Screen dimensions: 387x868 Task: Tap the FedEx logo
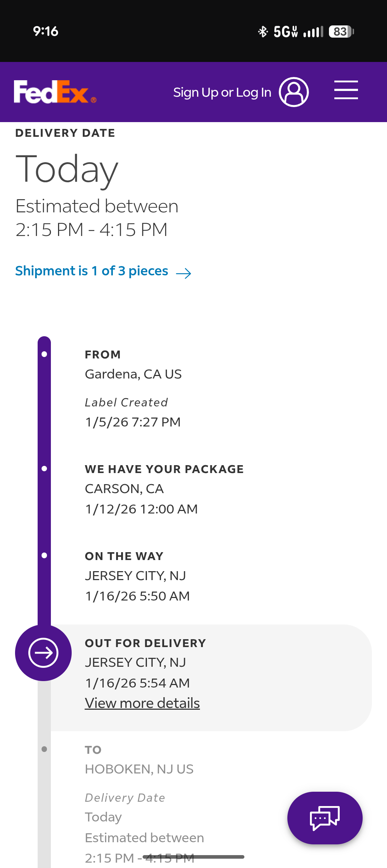click(54, 92)
